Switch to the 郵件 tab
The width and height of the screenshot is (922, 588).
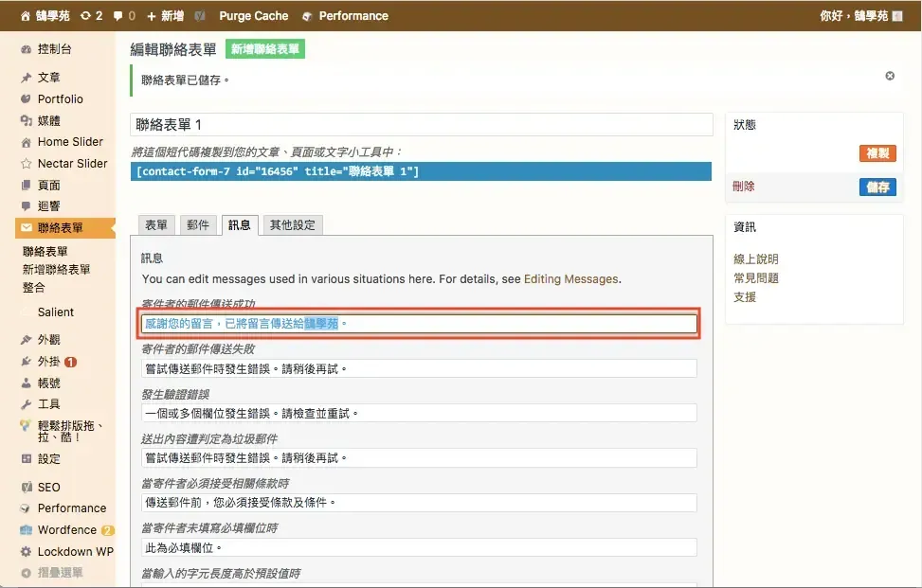click(198, 225)
